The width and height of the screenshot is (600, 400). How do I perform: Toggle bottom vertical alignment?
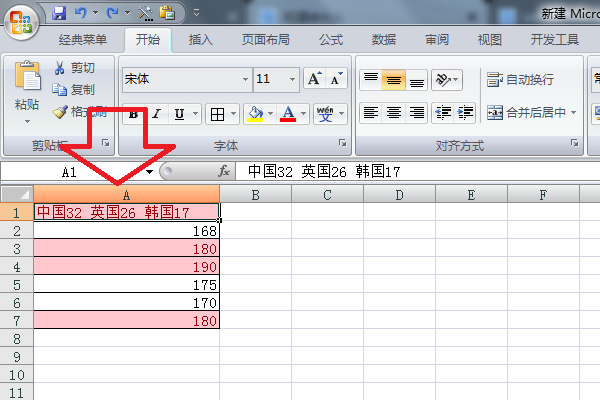[417, 80]
